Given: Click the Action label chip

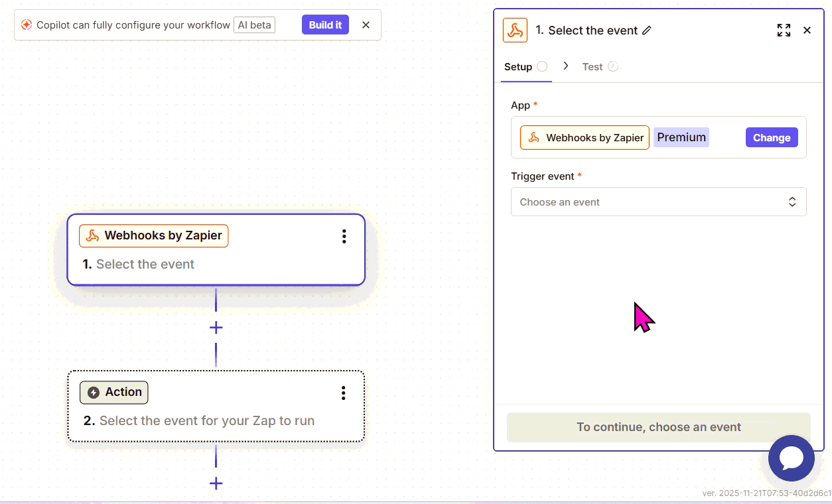Looking at the screenshot, I should click(x=114, y=393).
